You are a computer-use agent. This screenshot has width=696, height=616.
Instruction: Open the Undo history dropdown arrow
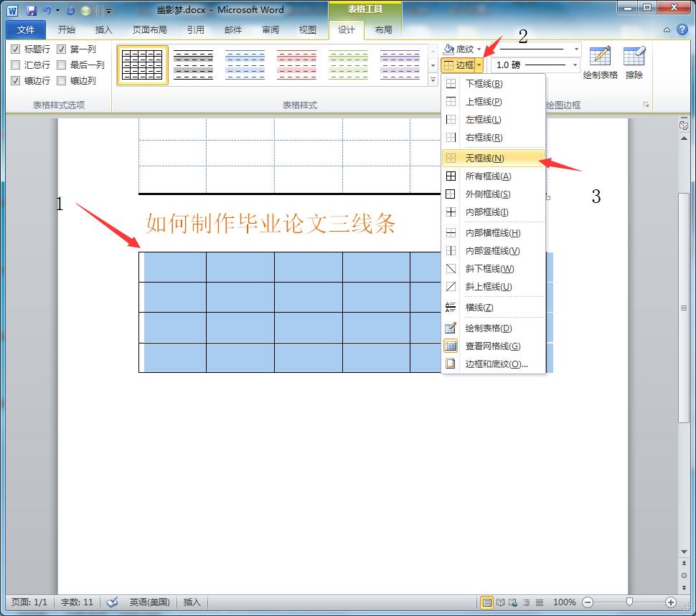(x=57, y=10)
